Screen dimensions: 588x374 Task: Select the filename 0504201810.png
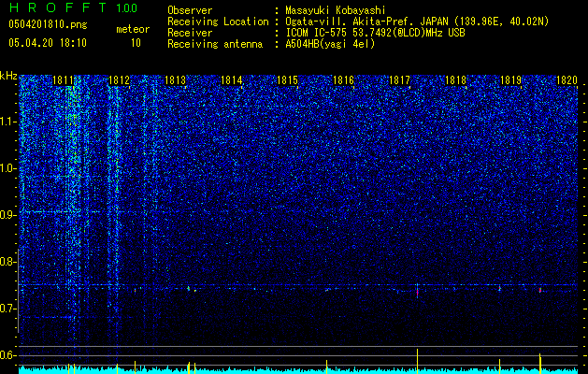(x=48, y=24)
